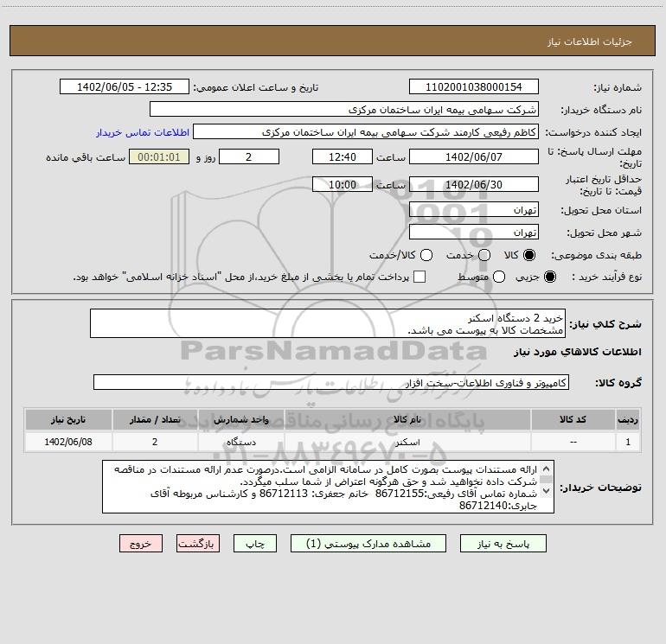Click the شماره نیاز field 1102001038000154
This screenshot has width=666, height=644.
[474, 87]
